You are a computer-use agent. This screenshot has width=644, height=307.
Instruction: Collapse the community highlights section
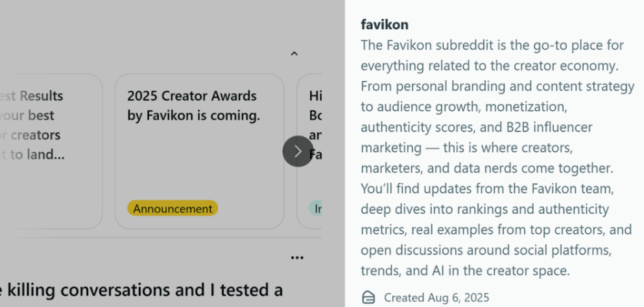[294, 54]
